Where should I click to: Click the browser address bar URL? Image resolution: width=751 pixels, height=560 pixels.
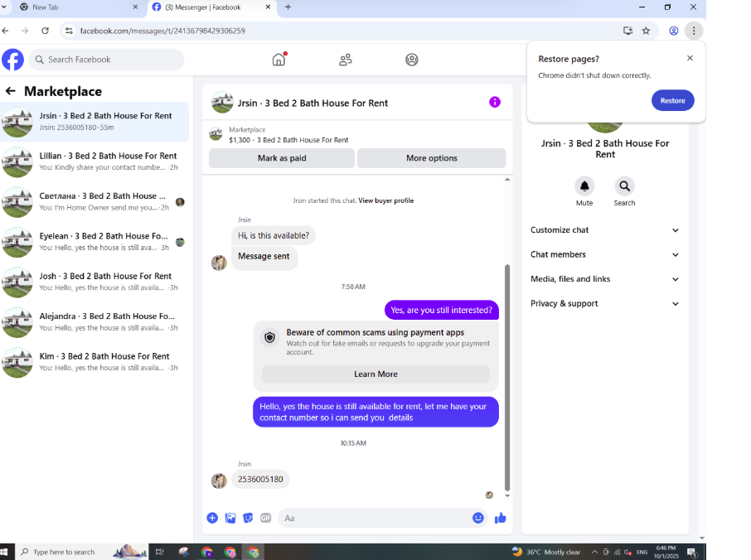tap(162, 31)
